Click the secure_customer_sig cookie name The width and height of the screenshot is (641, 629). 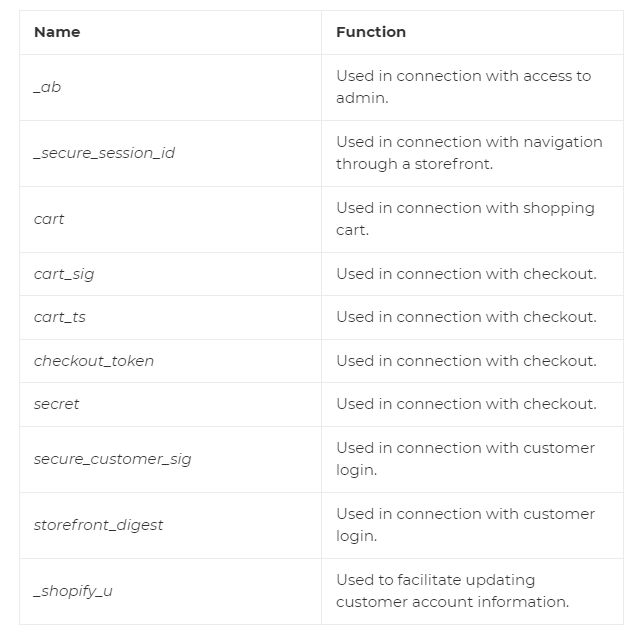click(x=112, y=459)
